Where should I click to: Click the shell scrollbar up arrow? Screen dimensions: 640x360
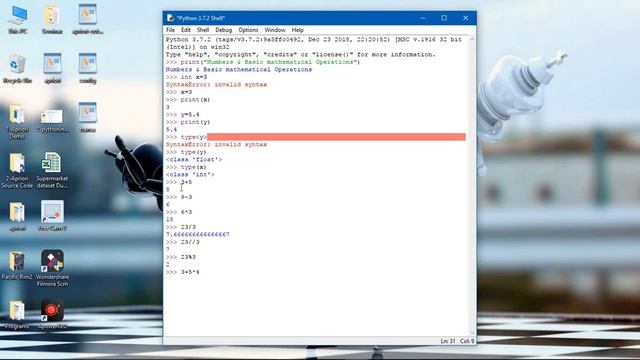point(472,39)
